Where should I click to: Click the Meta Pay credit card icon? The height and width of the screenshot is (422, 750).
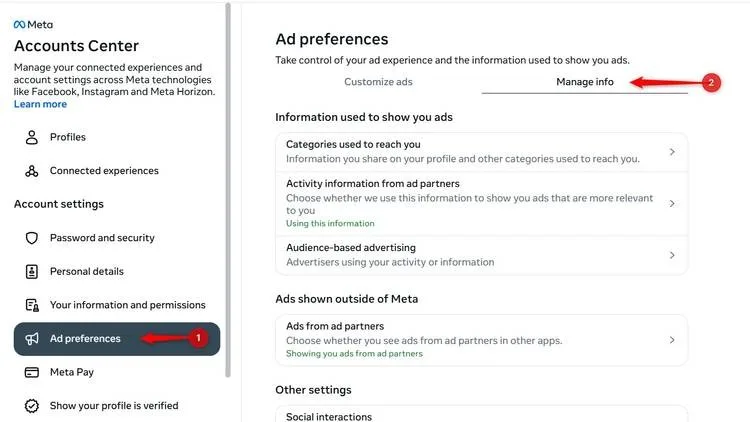tap(32, 372)
